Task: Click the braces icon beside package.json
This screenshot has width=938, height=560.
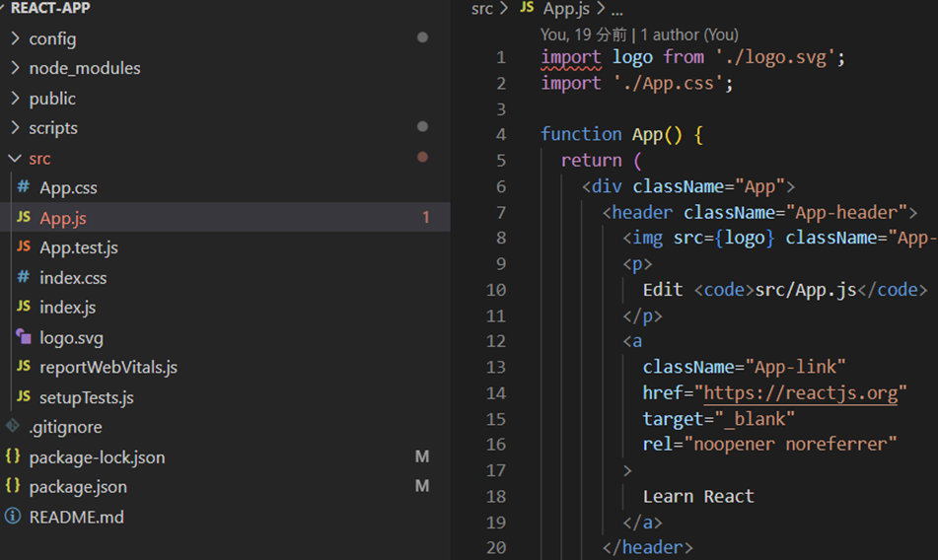Action: coord(13,485)
